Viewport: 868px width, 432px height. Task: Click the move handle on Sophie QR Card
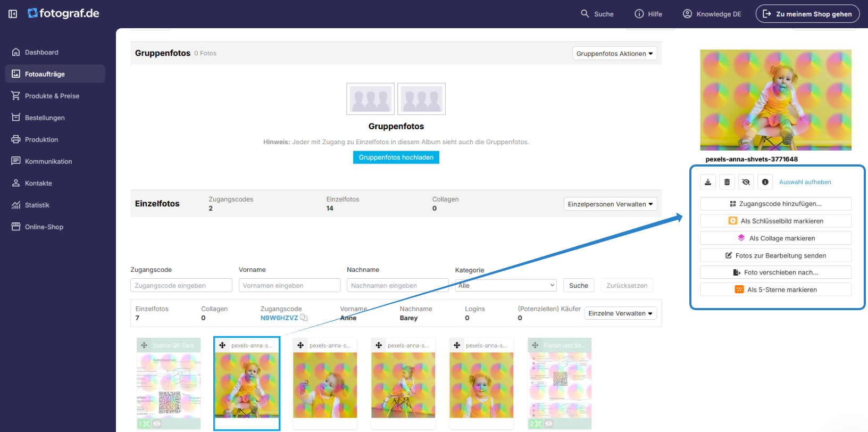144,345
